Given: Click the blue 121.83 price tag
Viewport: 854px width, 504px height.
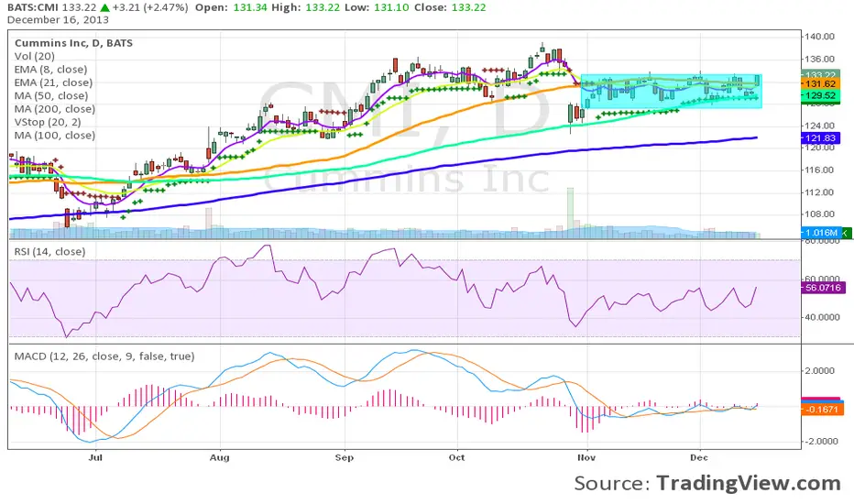Looking at the screenshot, I should pyautogui.click(x=820, y=138).
